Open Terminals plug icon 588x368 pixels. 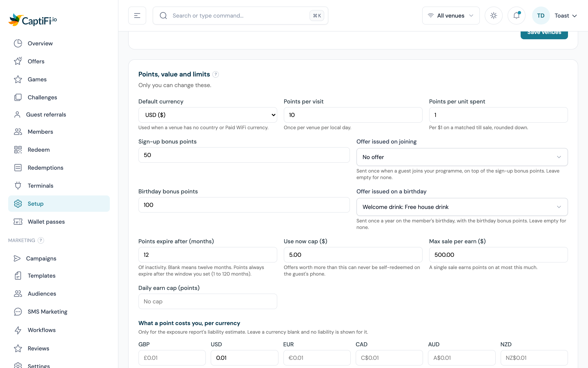pyautogui.click(x=18, y=186)
